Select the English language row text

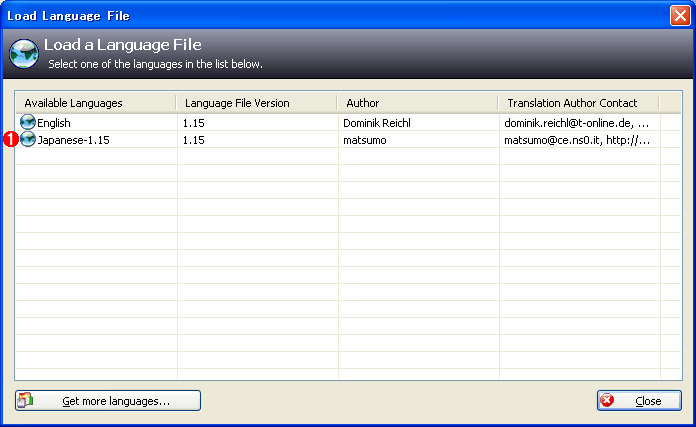(x=54, y=123)
